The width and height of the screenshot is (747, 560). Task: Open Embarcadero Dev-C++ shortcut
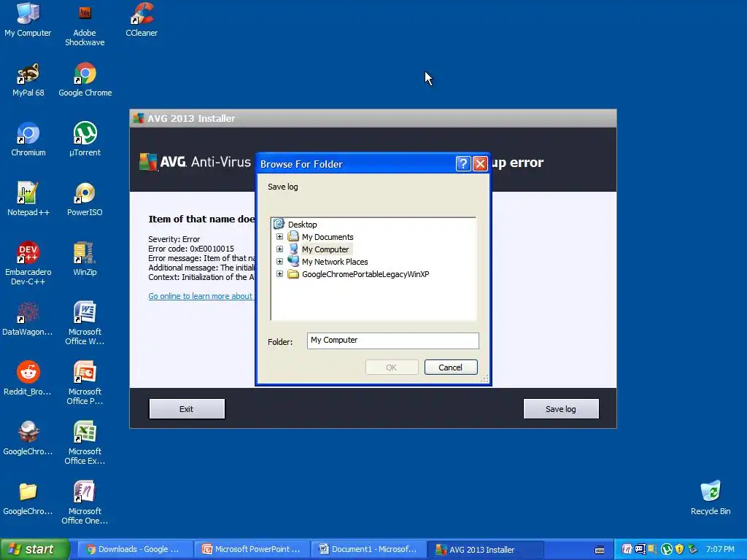click(28, 263)
